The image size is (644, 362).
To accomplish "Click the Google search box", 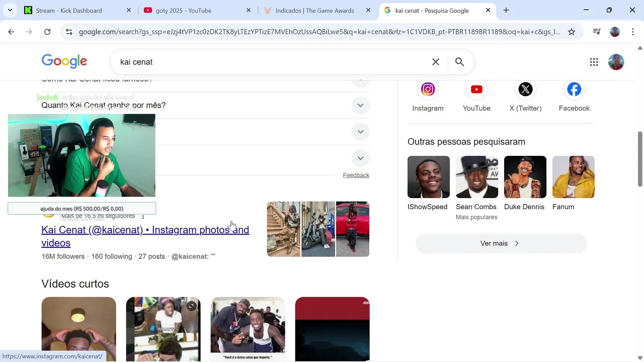I will [x=272, y=62].
